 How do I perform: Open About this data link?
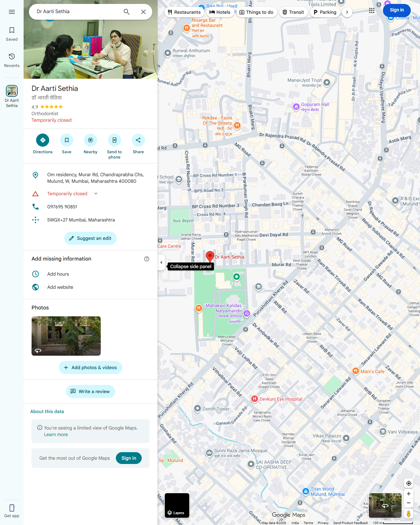[47, 411]
